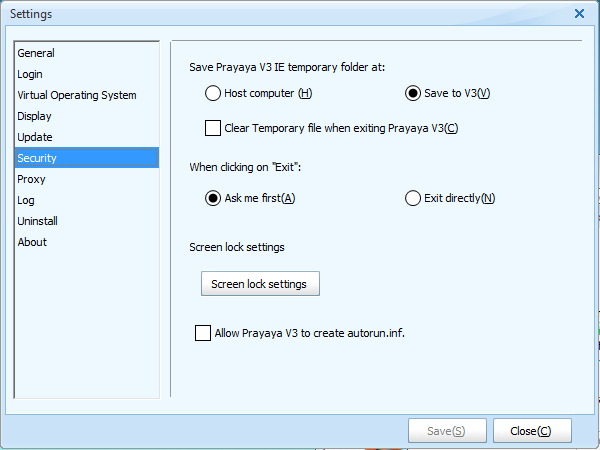Click the Settings window title text
This screenshot has height=450, width=600.
pos(31,14)
